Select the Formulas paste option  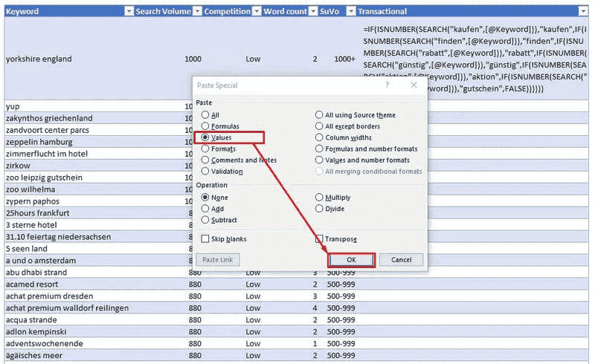point(205,126)
